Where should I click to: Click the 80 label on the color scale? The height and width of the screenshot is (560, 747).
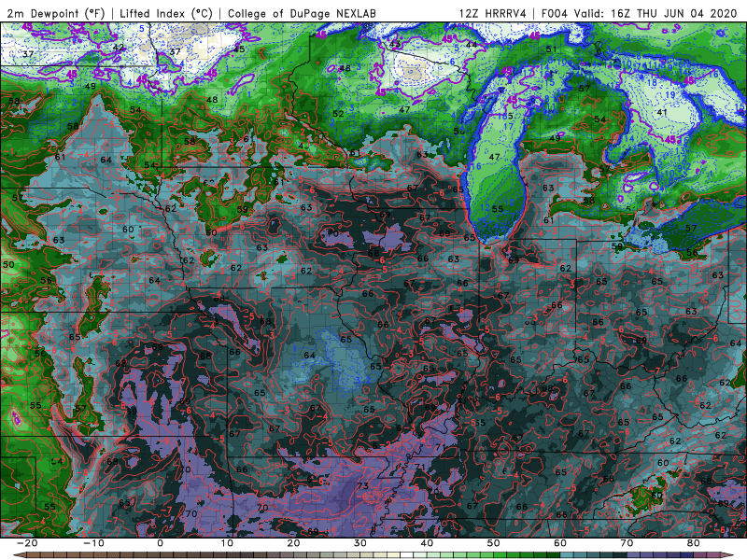tap(694, 543)
